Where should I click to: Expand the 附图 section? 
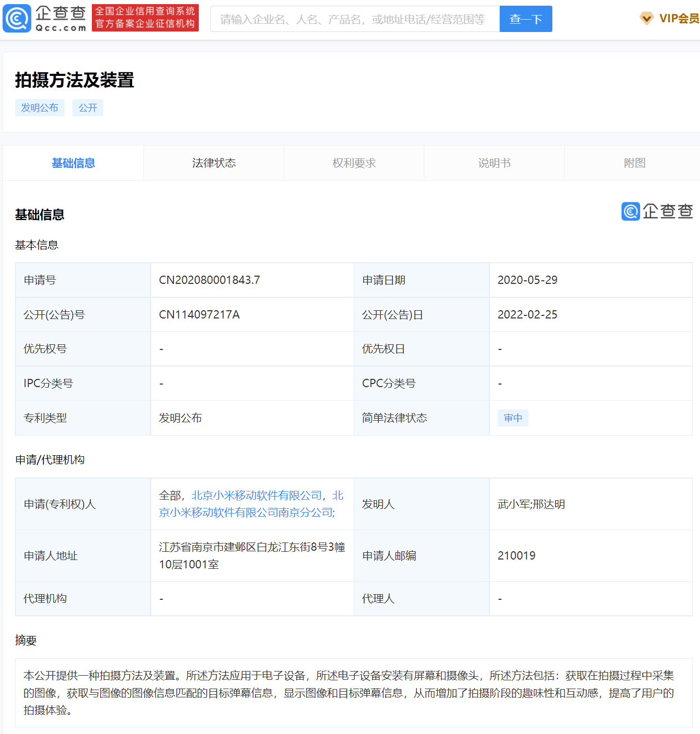tap(634, 163)
